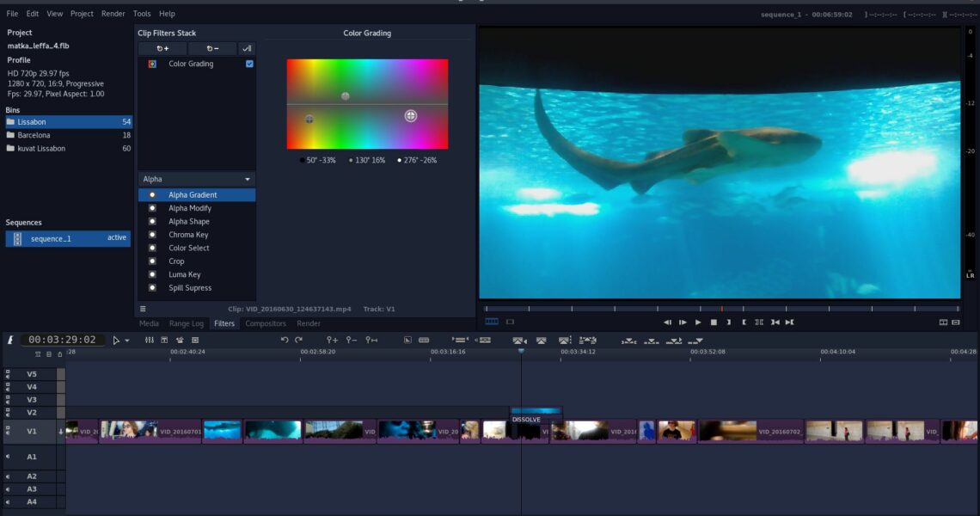The image size is (980, 516).
Task: Mute the A1 audio track
Action: (9, 457)
